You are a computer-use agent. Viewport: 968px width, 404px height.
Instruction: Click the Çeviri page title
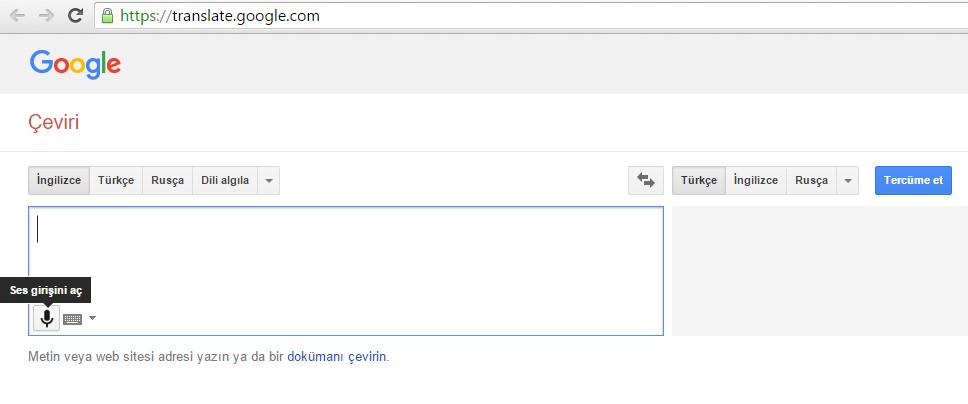53,123
